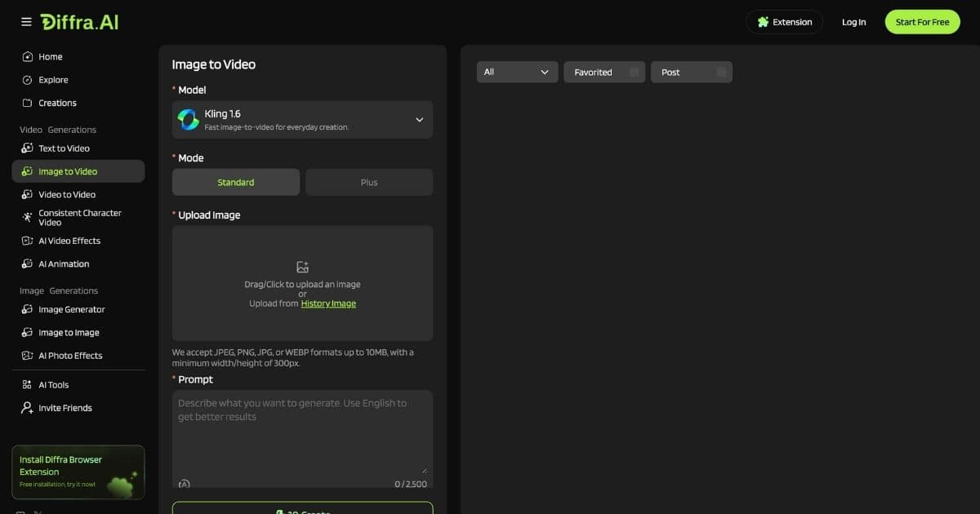Screen dimensions: 980x514
Task: Enable the Favorited checkbox
Action: [634, 73]
